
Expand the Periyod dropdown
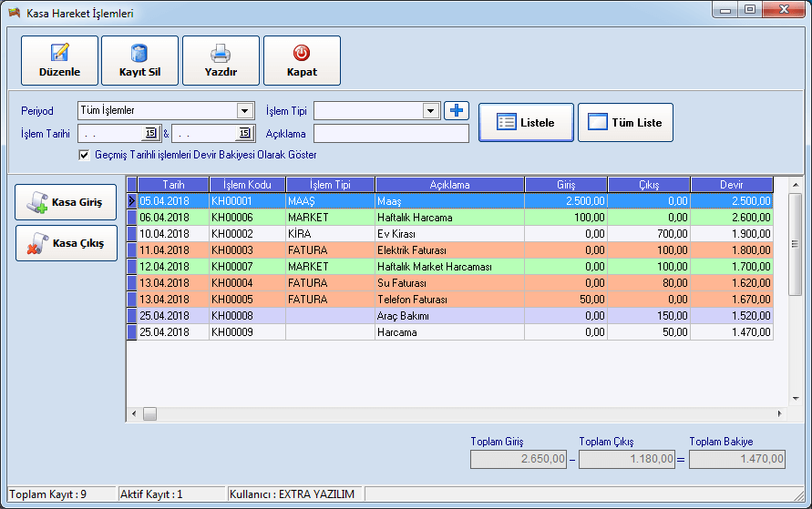[x=244, y=111]
